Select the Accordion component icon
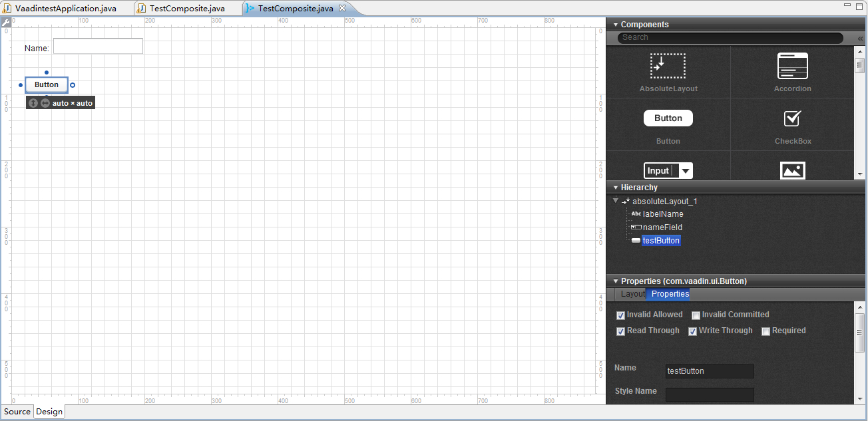 point(792,66)
